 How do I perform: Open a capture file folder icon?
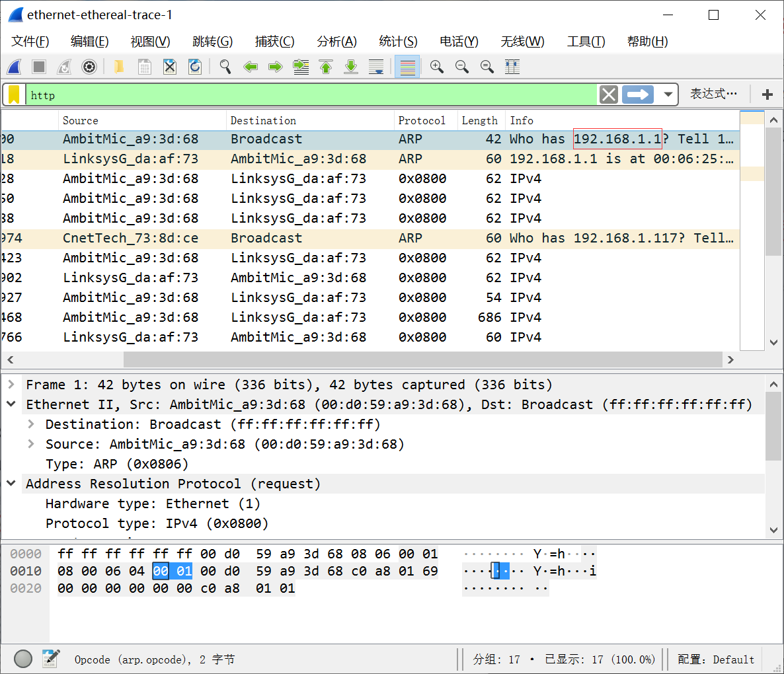click(119, 67)
